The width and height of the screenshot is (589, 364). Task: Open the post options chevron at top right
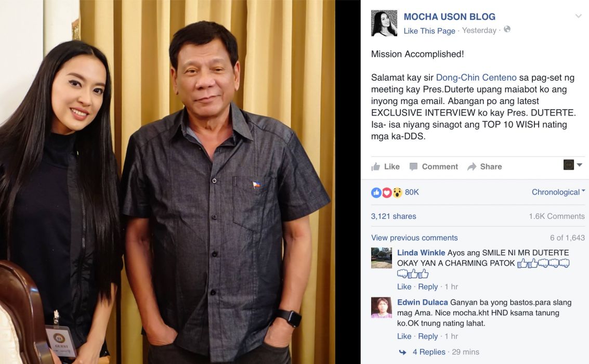coord(579,16)
